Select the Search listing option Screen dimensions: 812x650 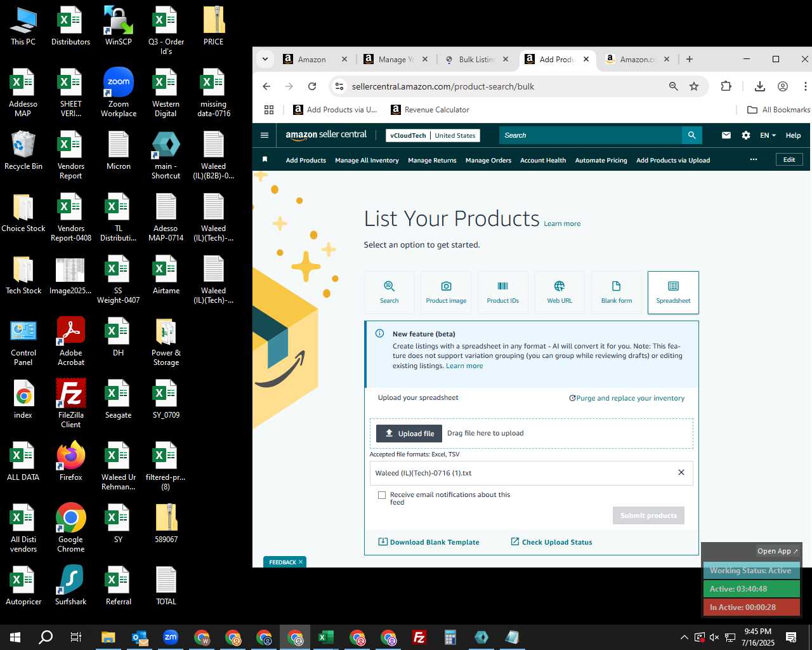(x=390, y=293)
